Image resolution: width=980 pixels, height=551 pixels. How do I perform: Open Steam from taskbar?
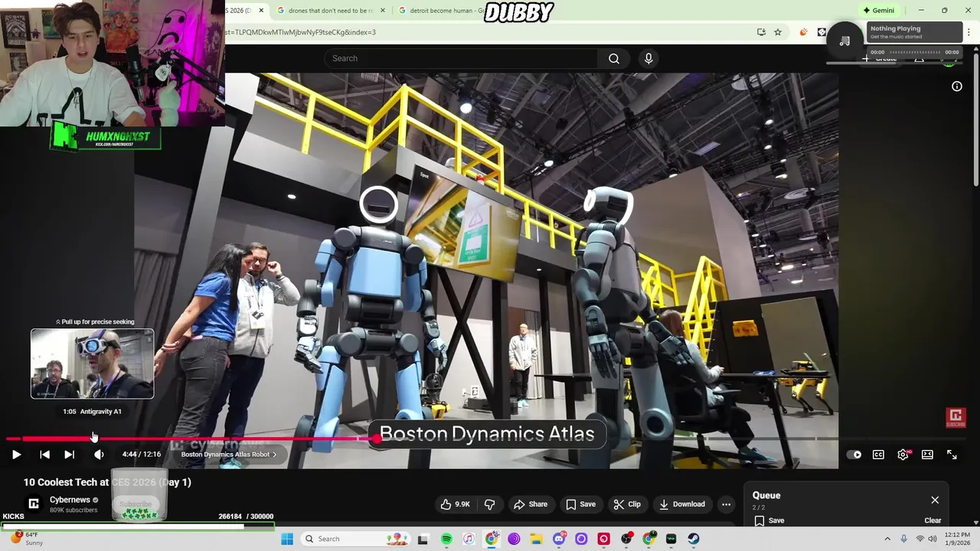coord(693,539)
